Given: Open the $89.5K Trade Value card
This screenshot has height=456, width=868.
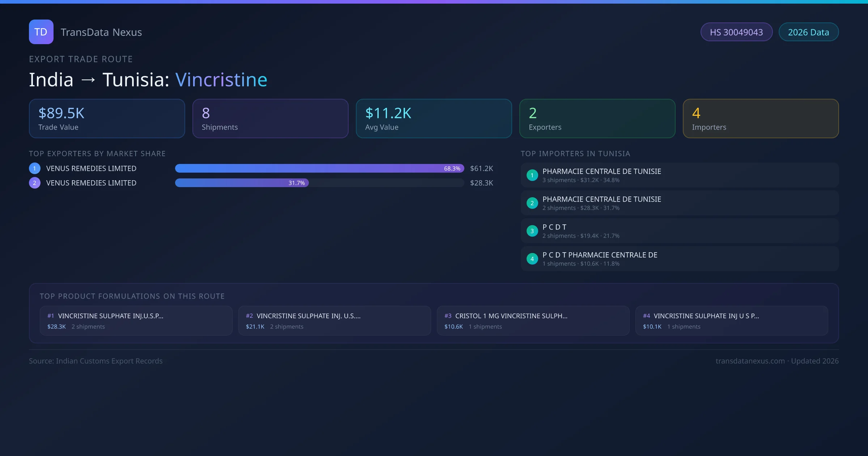Looking at the screenshot, I should pos(107,118).
